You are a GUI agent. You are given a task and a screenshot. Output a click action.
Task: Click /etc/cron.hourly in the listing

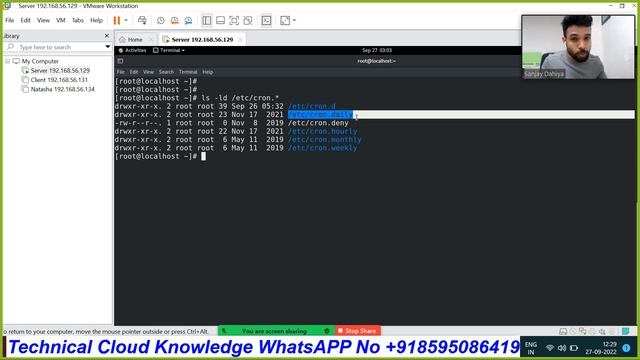(x=322, y=131)
